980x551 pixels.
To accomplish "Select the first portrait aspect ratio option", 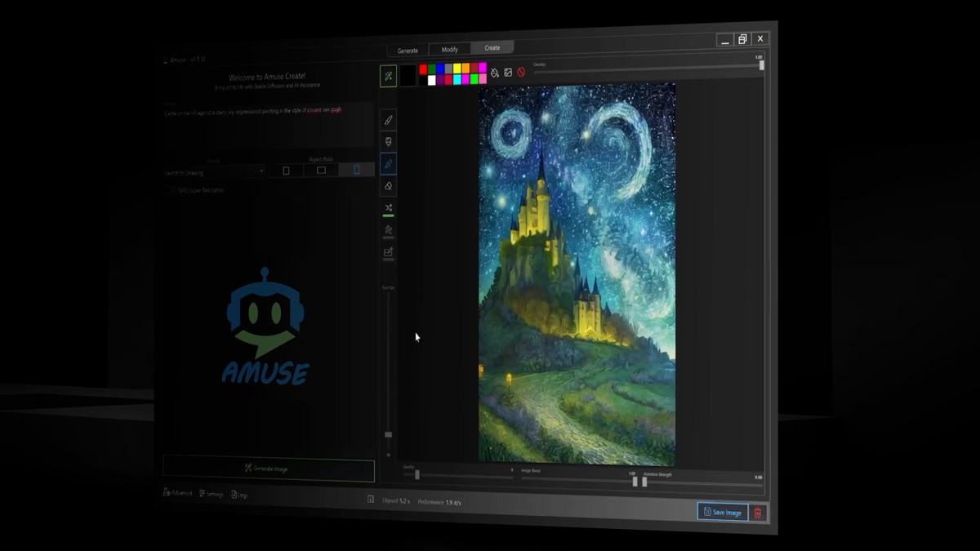I will click(x=286, y=171).
